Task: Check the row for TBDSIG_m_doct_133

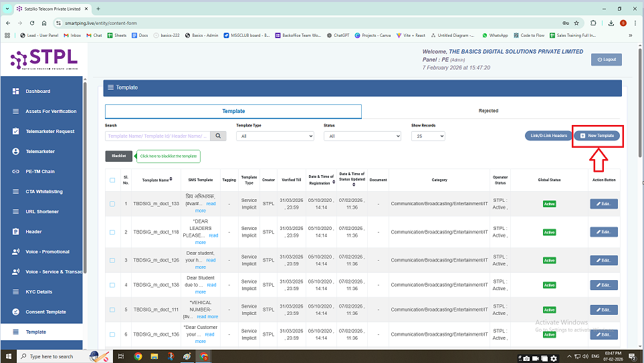Action: (x=112, y=203)
